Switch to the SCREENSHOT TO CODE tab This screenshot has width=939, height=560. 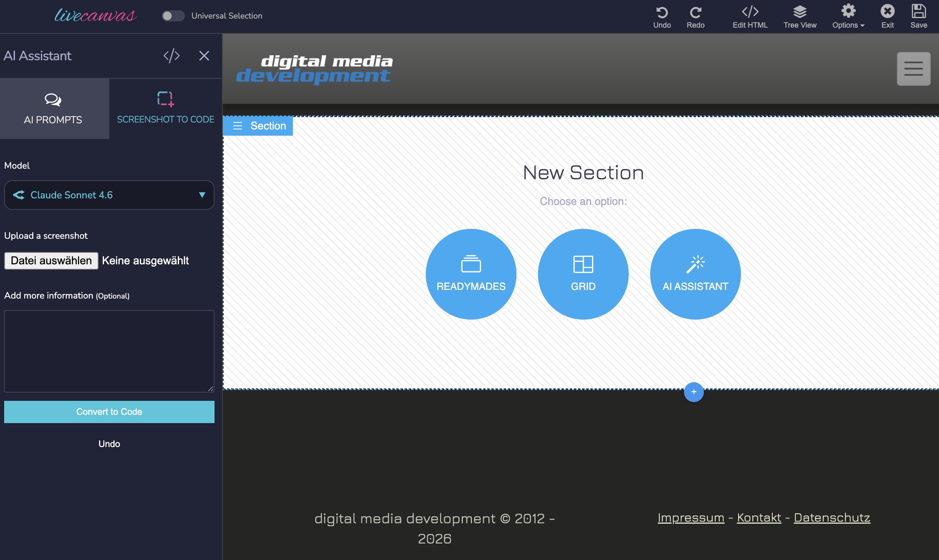[165, 109]
